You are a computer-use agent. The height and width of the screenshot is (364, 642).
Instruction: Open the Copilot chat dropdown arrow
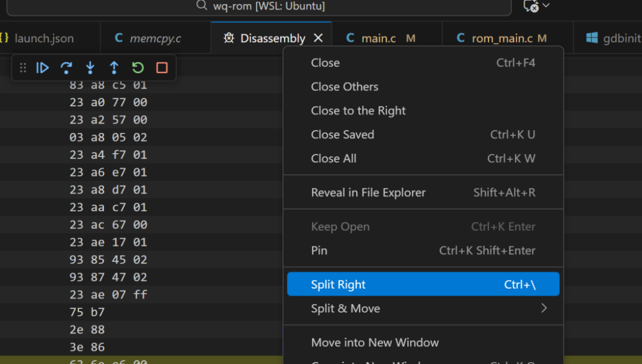[546, 5]
